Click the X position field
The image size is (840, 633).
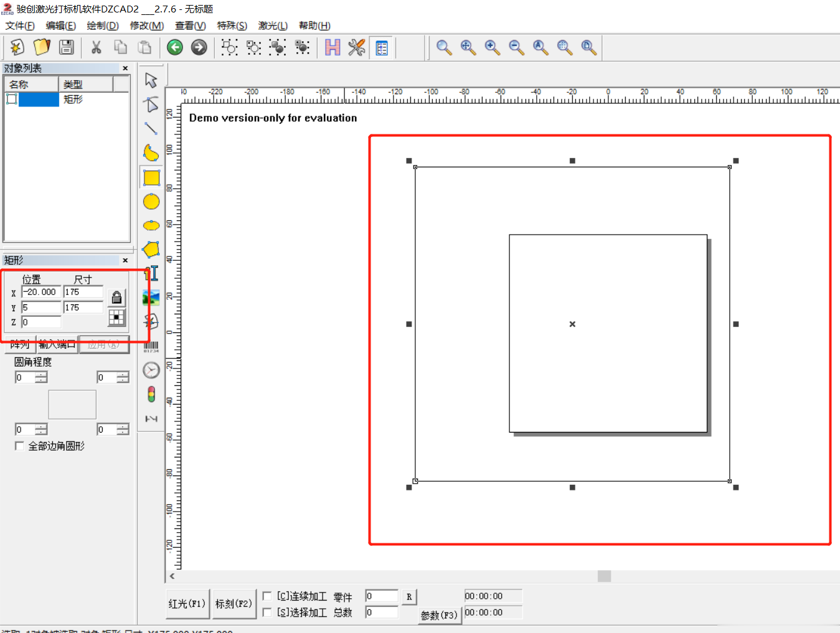(41, 292)
